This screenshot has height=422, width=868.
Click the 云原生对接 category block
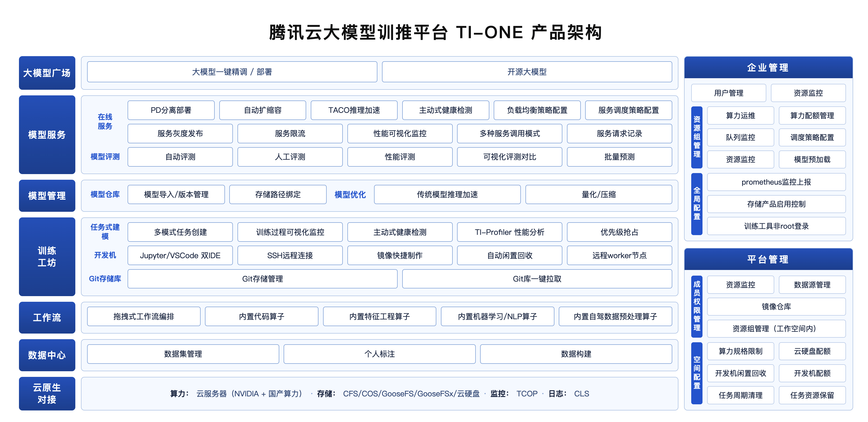47,393
